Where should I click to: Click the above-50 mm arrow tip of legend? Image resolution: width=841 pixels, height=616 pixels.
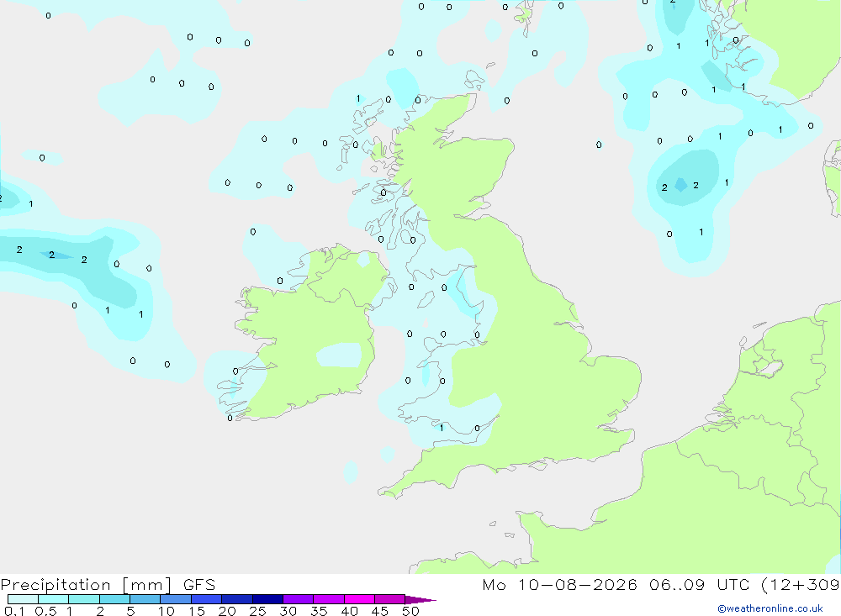tap(421, 599)
